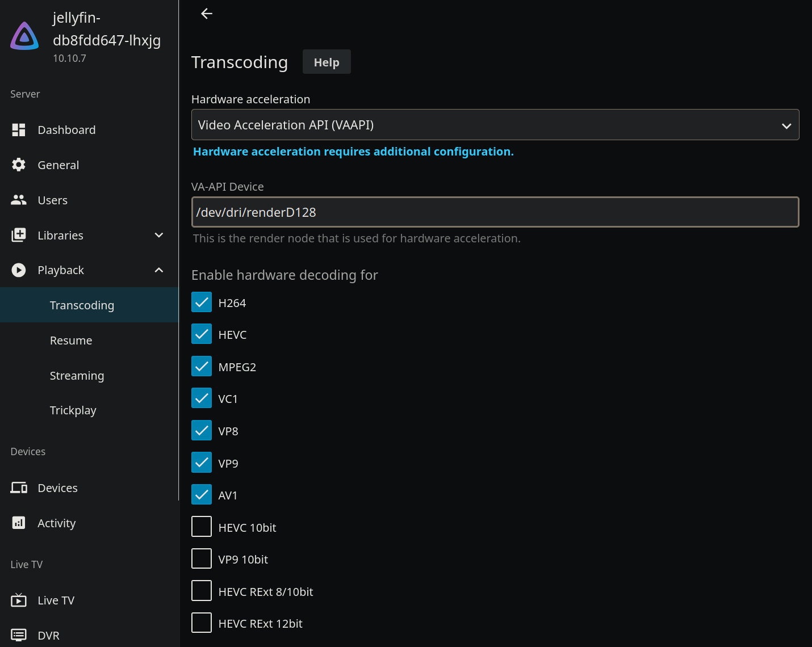Expand the Libraries menu chevron

pyautogui.click(x=159, y=236)
